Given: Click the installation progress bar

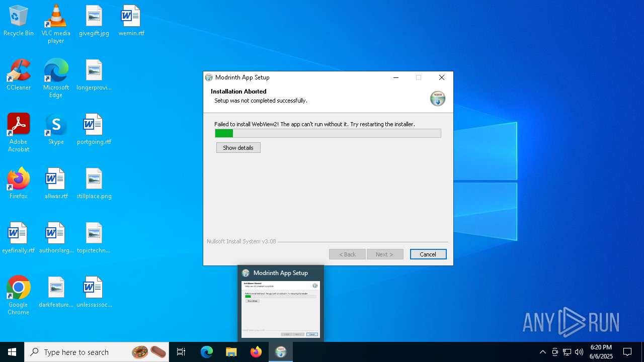Looking at the screenshot, I should (x=328, y=133).
